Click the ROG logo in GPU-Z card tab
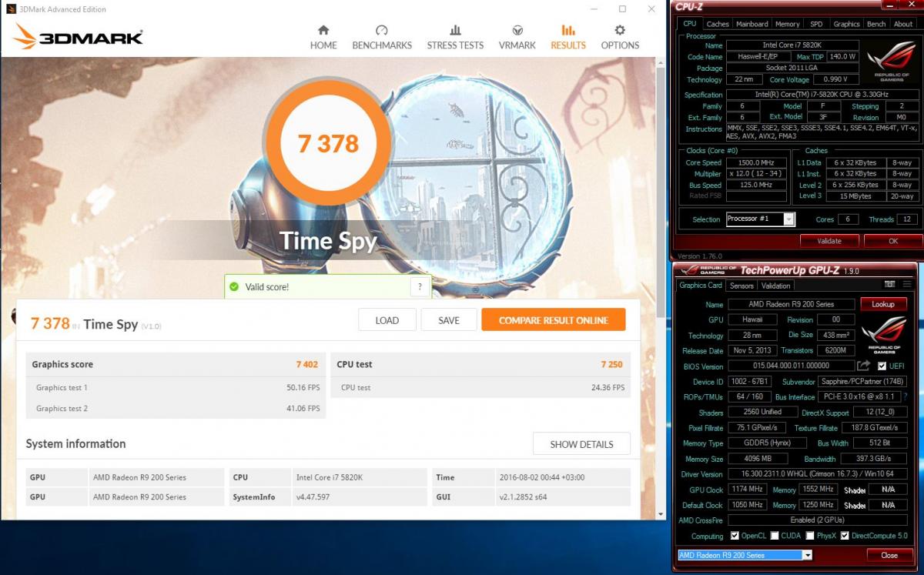Image resolution: width=924 pixels, height=575 pixels. click(884, 334)
